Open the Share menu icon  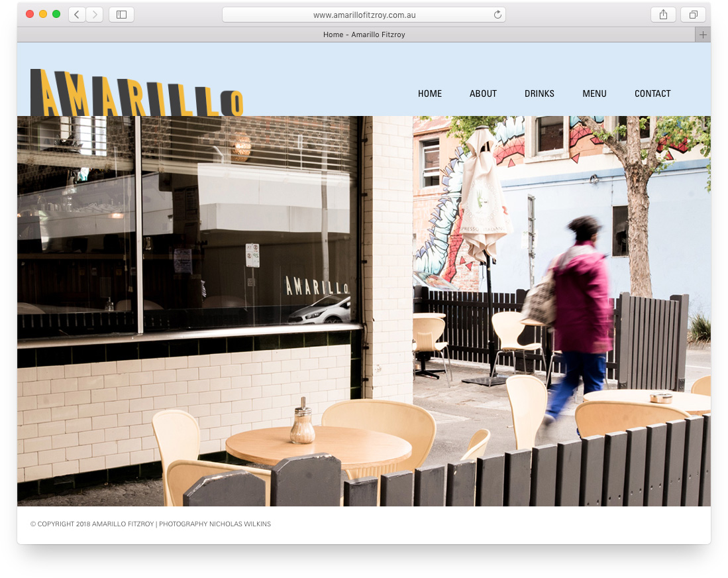[663, 15]
